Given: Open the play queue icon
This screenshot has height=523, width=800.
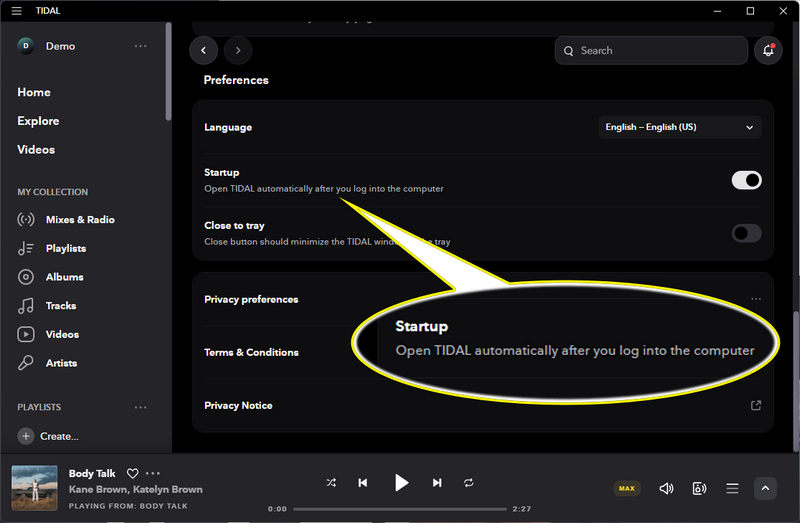Looking at the screenshot, I should (x=732, y=488).
